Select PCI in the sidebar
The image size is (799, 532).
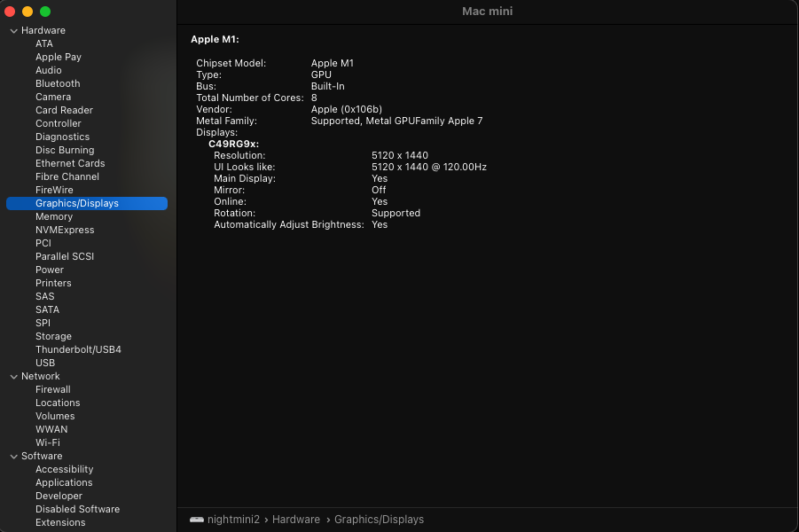43,243
